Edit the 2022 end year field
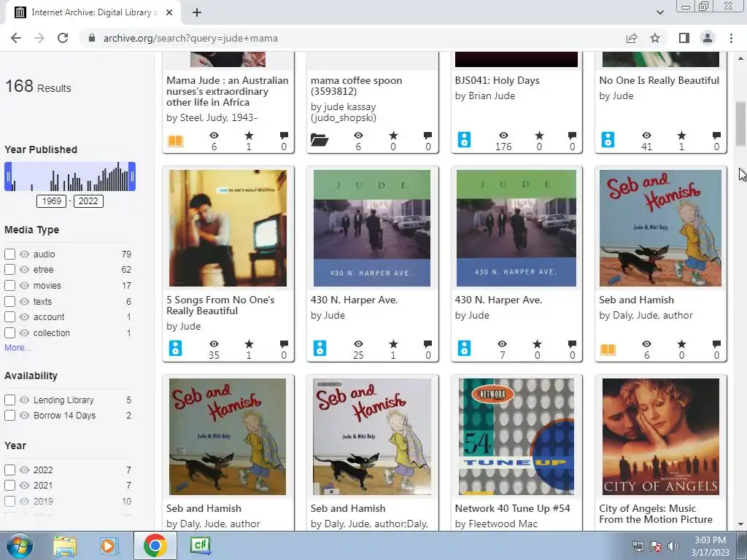 pyautogui.click(x=88, y=201)
